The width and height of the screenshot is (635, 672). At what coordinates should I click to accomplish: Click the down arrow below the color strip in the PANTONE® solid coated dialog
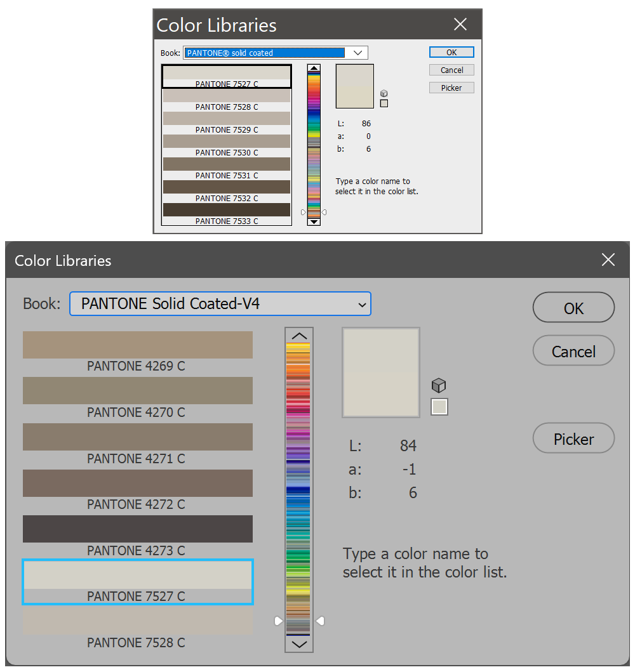pos(314,221)
